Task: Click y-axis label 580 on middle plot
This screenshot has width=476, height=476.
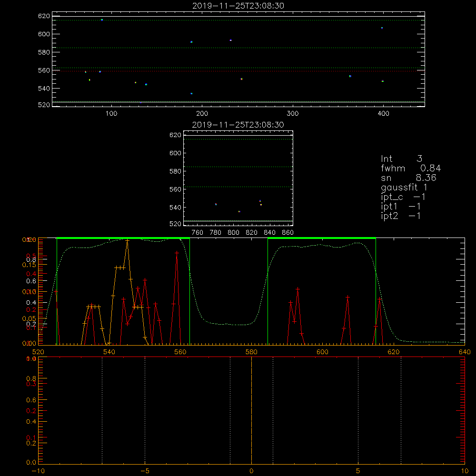Action: click(x=175, y=171)
